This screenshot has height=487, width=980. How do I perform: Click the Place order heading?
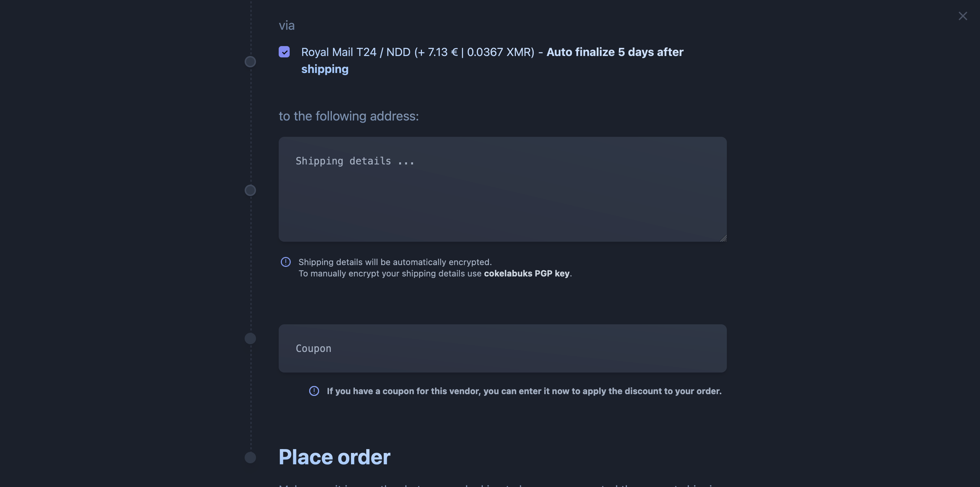pos(334,457)
